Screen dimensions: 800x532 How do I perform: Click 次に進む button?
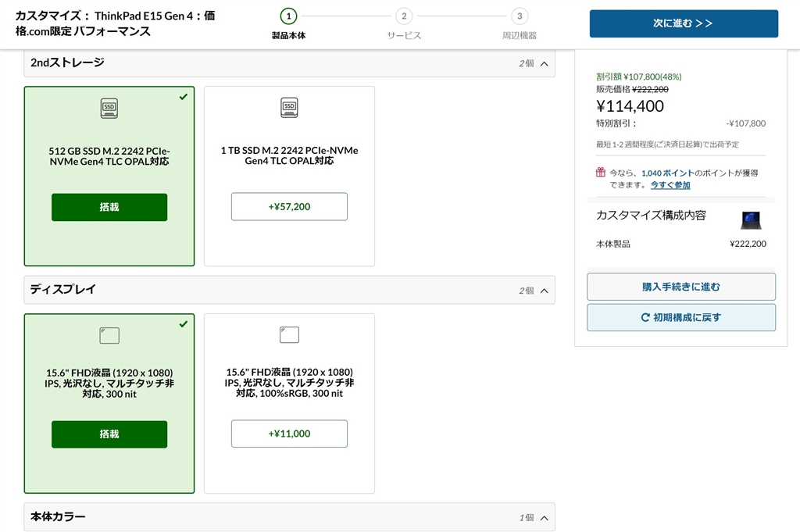tap(684, 23)
